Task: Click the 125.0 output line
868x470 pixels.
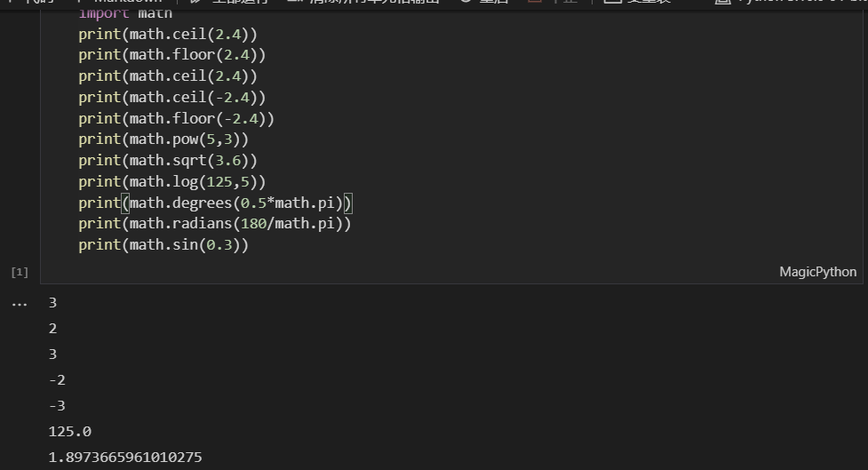Action: click(x=69, y=432)
